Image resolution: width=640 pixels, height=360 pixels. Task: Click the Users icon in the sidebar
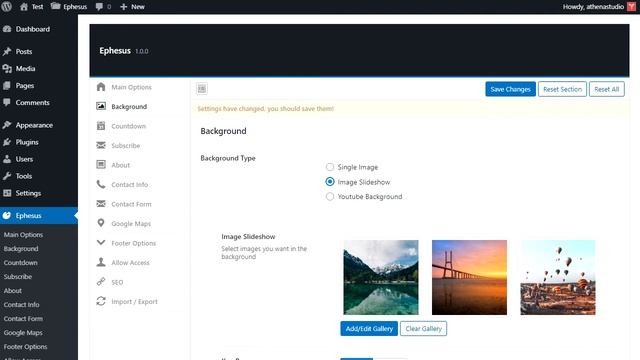pyautogui.click(x=7, y=159)
